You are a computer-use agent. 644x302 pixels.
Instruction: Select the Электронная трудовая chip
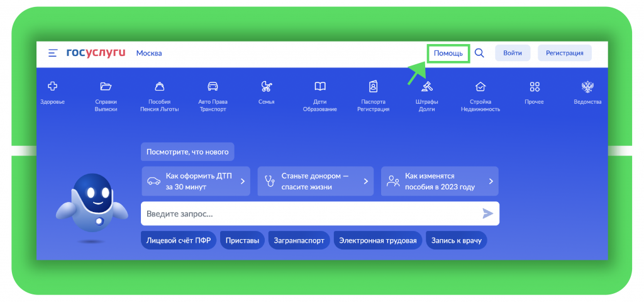click(378, 240)
